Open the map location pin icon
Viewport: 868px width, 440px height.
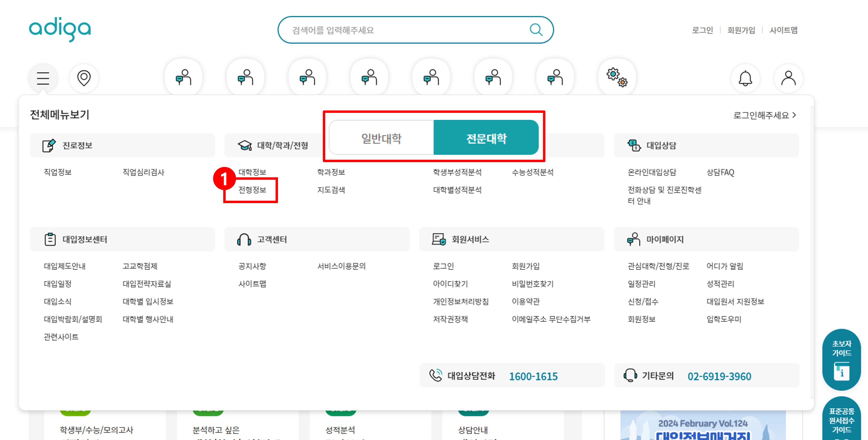[x=84, y=78]
